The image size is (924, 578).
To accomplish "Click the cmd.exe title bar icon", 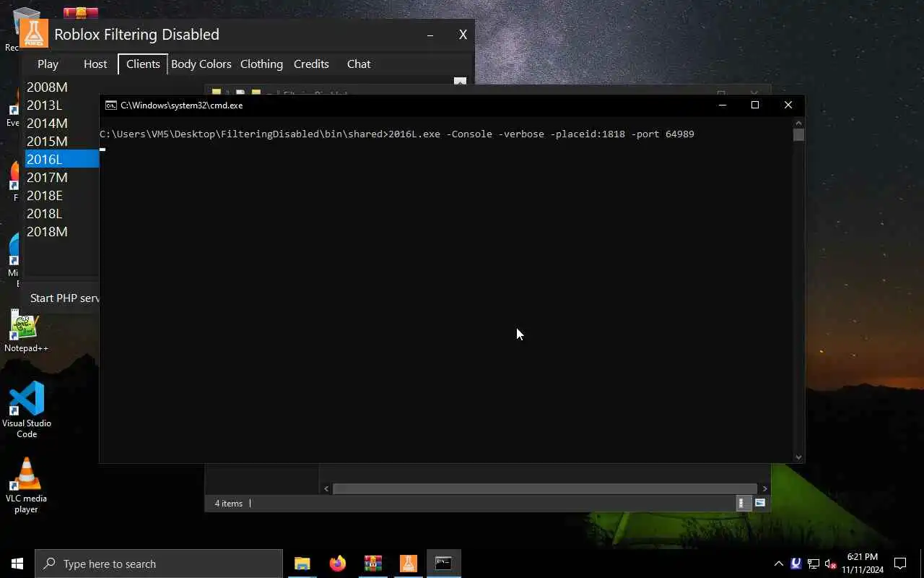I will [x=110, y=105].
